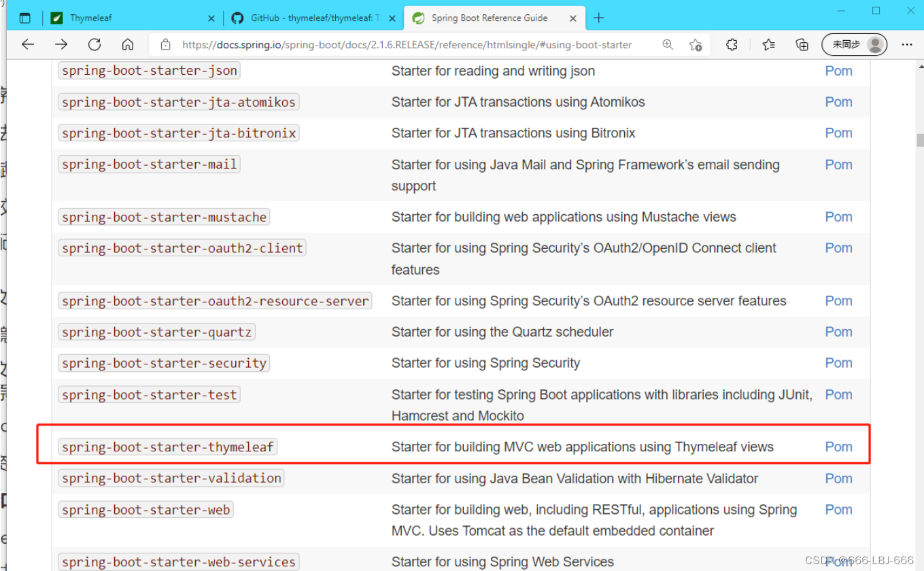Image resolution: width=924 pixels, height=571 pixels.
Task: Open Pom link for spring-boot-starter-web
Action: point(838,510)
